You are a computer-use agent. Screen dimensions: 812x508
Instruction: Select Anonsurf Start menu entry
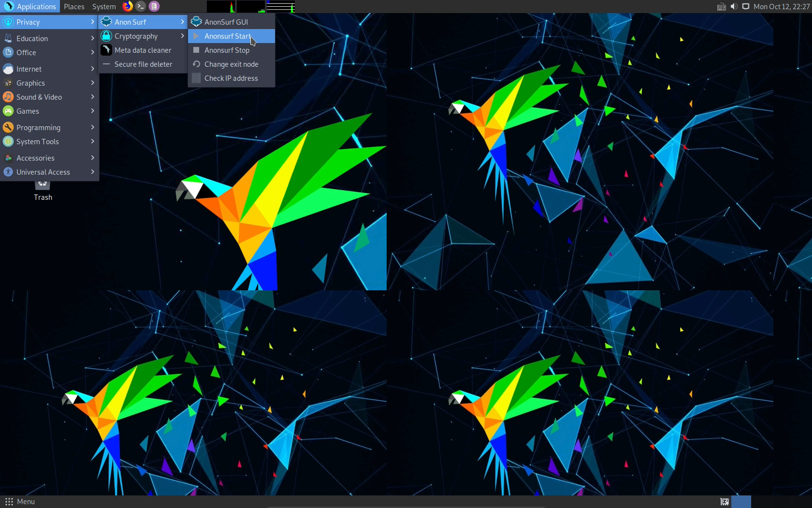tap(232, 36)
